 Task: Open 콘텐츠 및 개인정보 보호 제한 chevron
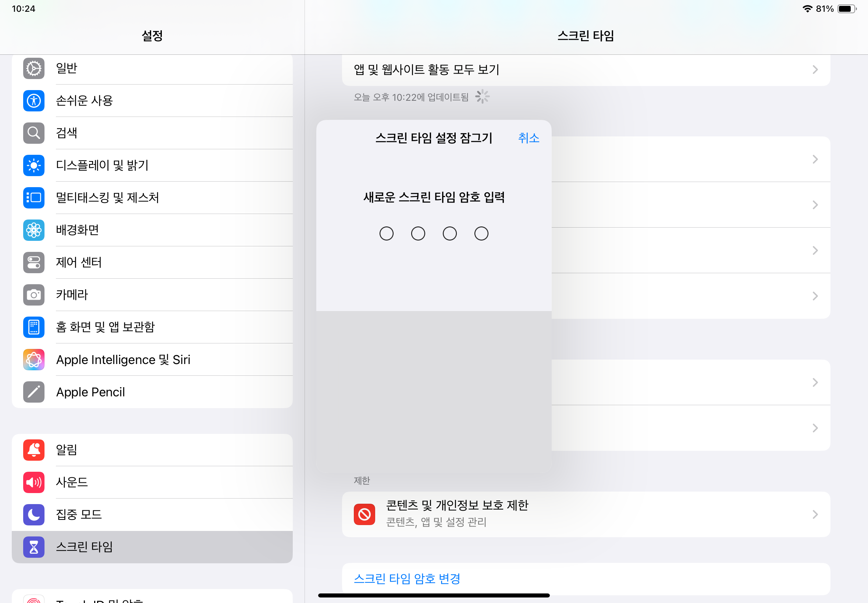coord(815,514)
